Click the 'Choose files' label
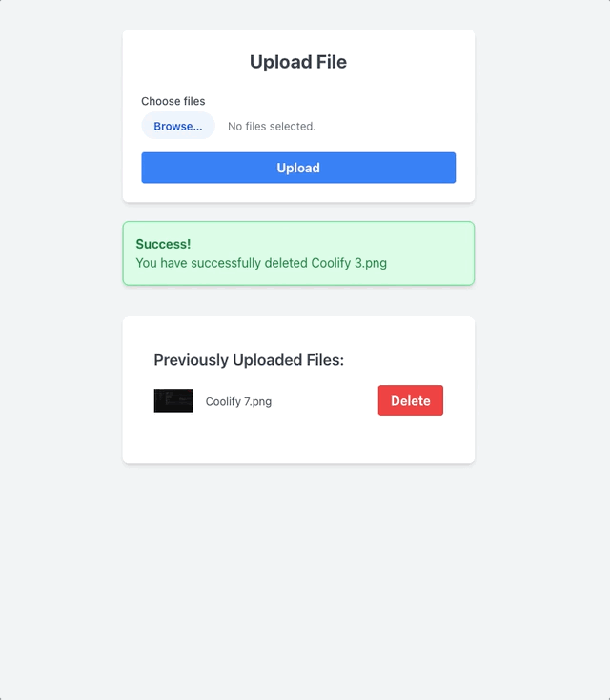Viewport: 610px width, 700px height. pyautogui.click(x=173, y=101)
